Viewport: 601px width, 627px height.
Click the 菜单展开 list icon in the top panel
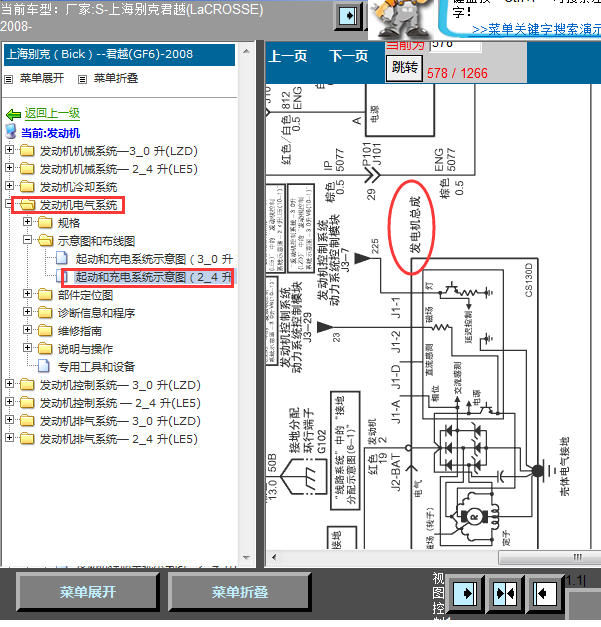click(x=8, y=79)
